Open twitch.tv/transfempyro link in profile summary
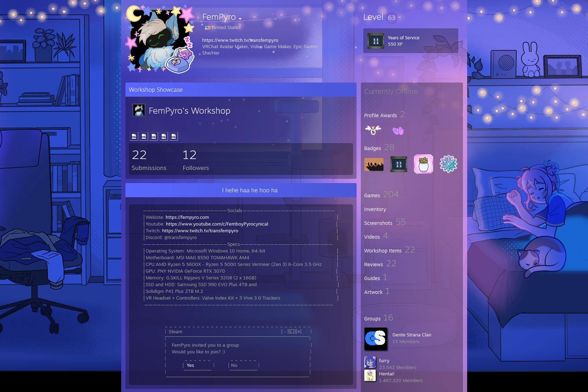The width and height of the screenshot is (588, 392). click(240, 40)
